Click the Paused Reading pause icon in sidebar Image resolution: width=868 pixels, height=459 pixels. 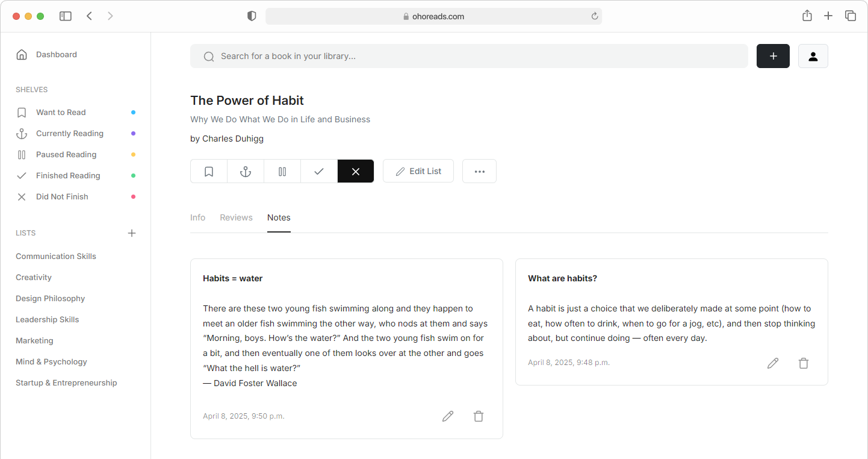(x=22, y=155)
